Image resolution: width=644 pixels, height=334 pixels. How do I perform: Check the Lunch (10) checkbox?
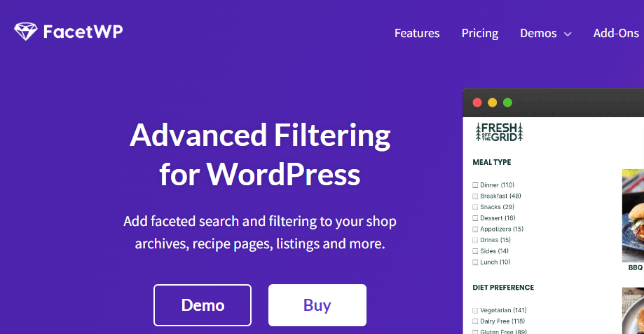(x=475, y=262)
